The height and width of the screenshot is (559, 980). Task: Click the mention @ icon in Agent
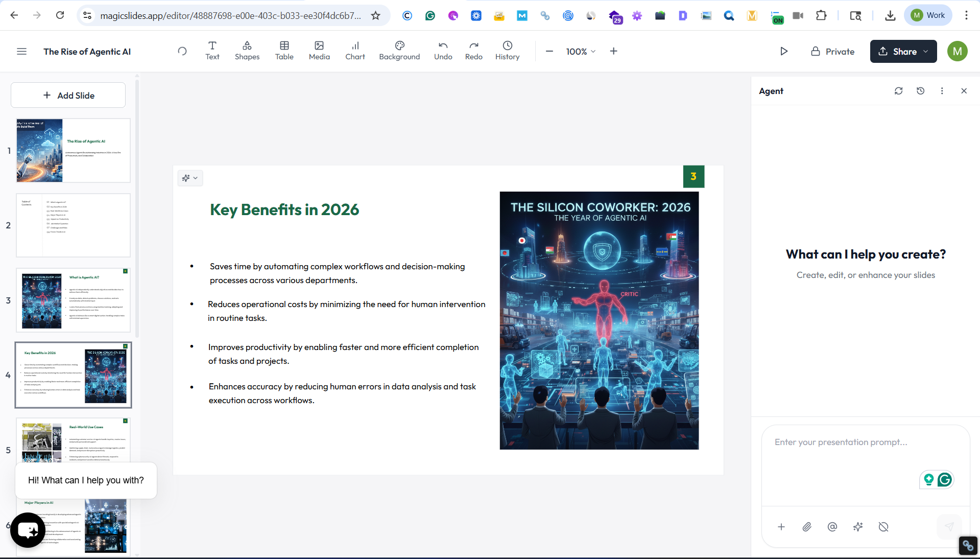(832, 527)
